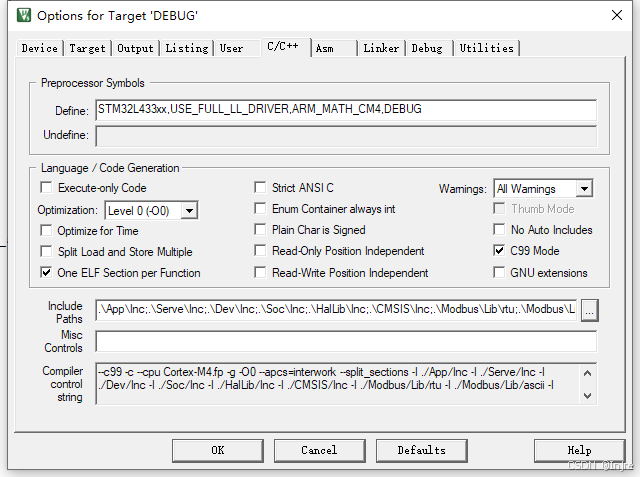Click compiler string scroll up arrow
Image resolution: width=640 pixels, height=477 pixels.
tap(587, 373)
